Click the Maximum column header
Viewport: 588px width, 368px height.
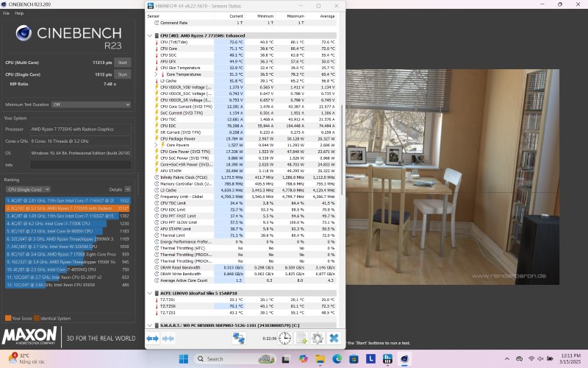coord(295,16)
